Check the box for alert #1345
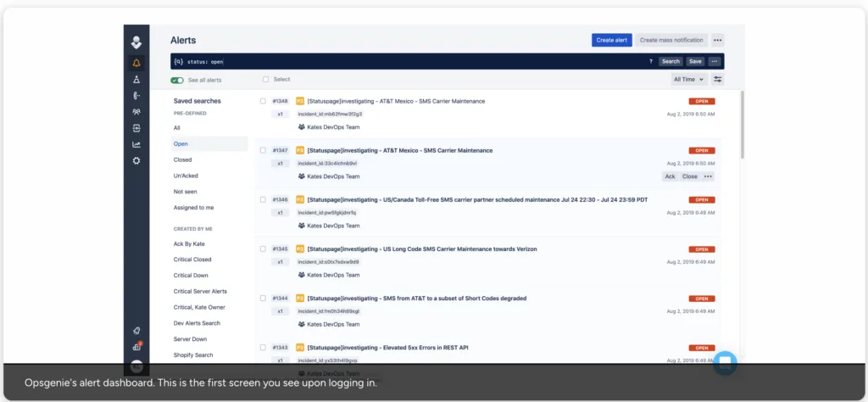The height and width of the screenshot is (402, 868). 263,248
